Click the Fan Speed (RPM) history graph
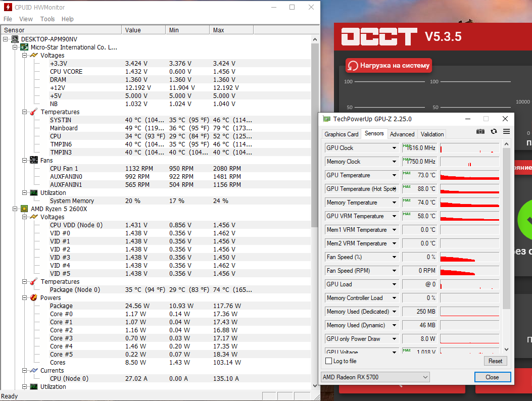 tap(469, 271)
